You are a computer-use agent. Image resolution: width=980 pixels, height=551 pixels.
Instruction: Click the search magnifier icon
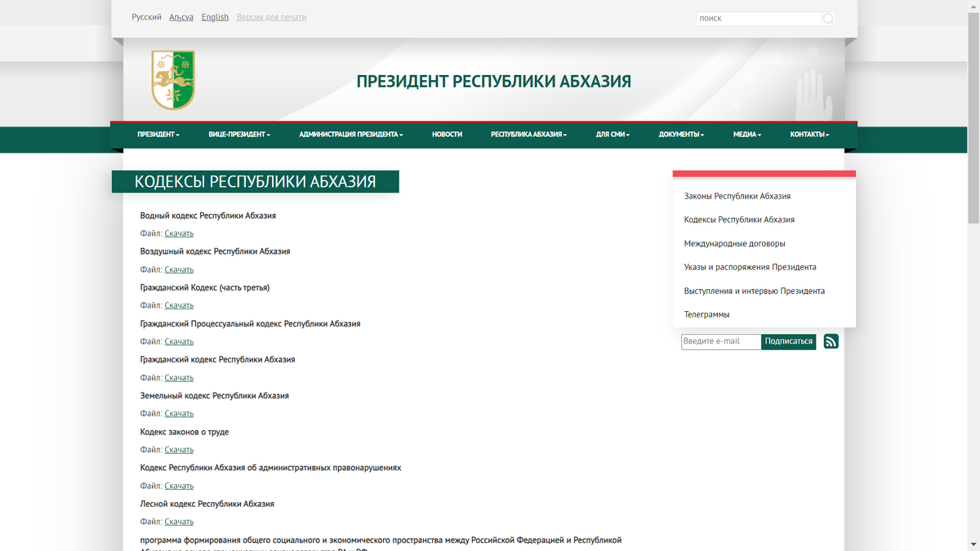tap(827, 19)
